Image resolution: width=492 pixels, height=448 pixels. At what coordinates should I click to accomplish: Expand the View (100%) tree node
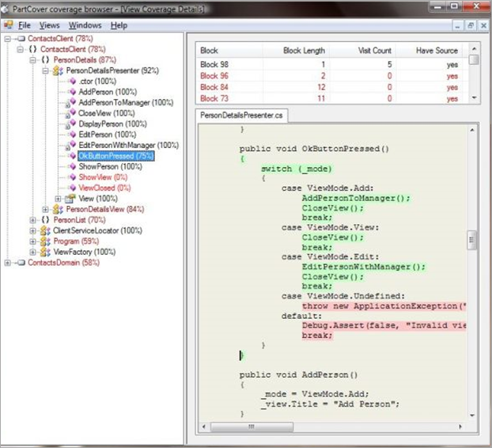(x=58, y=198)
